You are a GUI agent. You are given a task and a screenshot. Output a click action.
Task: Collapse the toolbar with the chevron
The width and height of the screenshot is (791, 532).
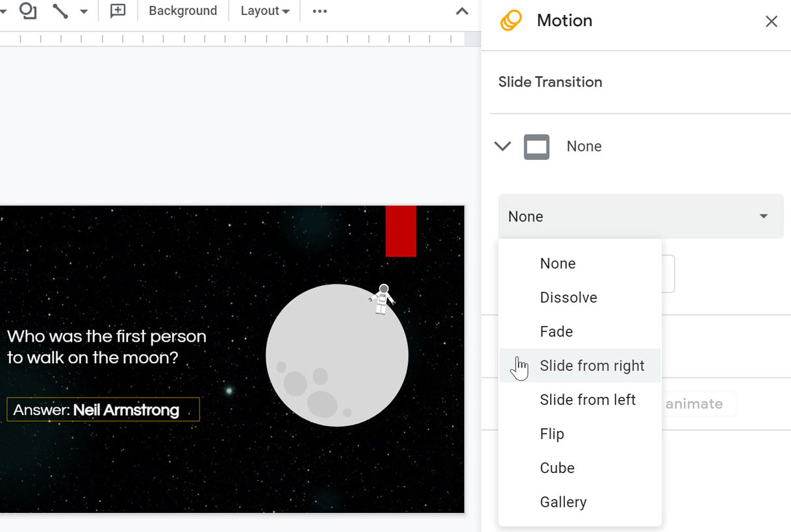pyautogui.click(x=461, y=12)
